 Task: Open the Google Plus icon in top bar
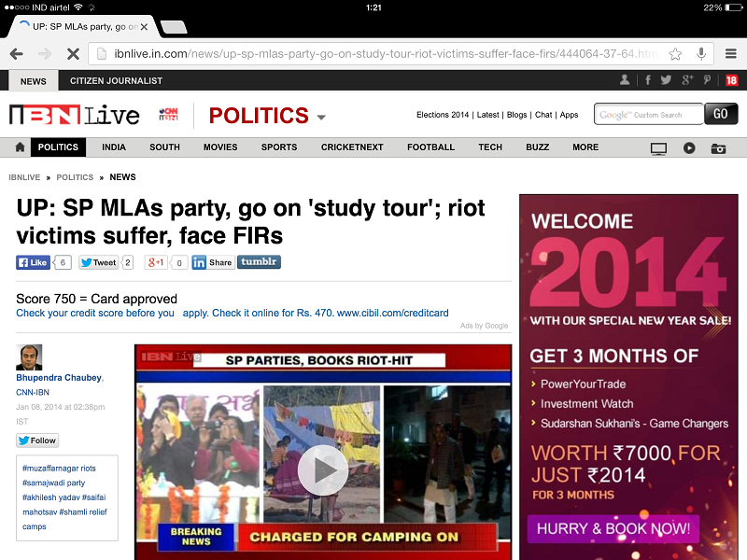tap(687, 80)
